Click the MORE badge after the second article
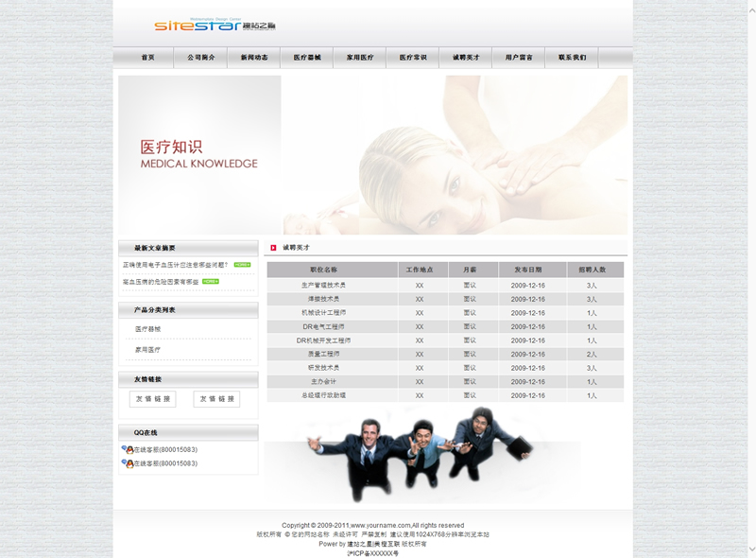756x558 pixels. point(211,282)
